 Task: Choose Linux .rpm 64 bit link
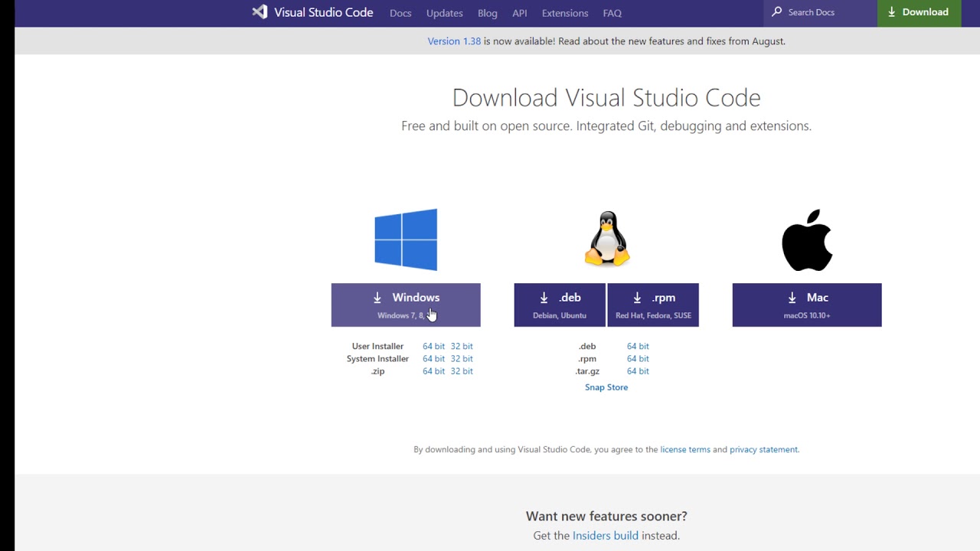638,359
